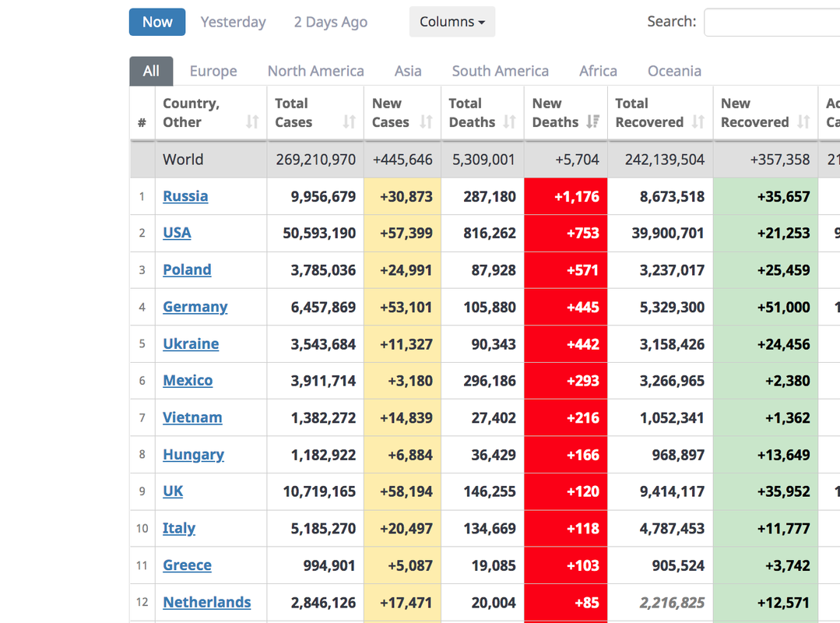The image size is (840, 623).
Task: Open the Russia country link
Action: point(185,196)
